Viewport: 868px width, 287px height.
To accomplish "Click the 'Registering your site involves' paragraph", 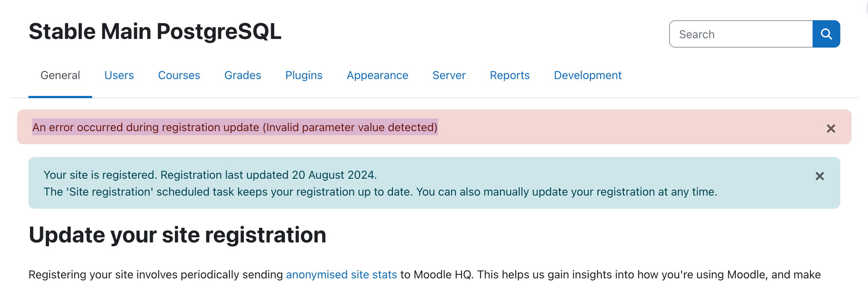I will [x=425, y=275].
